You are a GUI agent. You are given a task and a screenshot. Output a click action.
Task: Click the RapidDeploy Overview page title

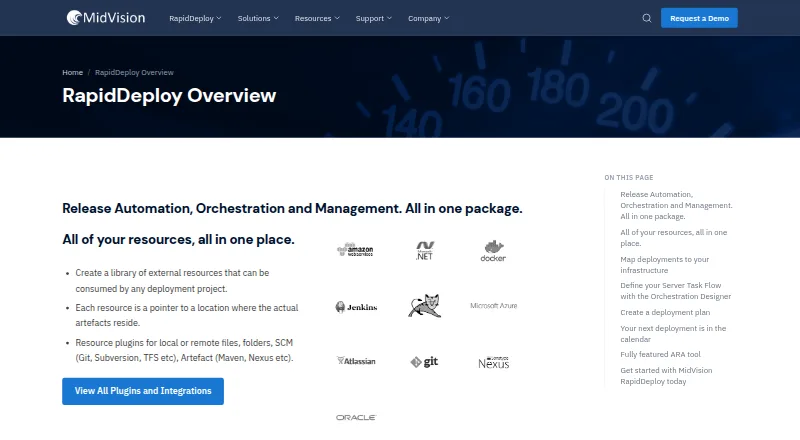(x=169, y=95)
